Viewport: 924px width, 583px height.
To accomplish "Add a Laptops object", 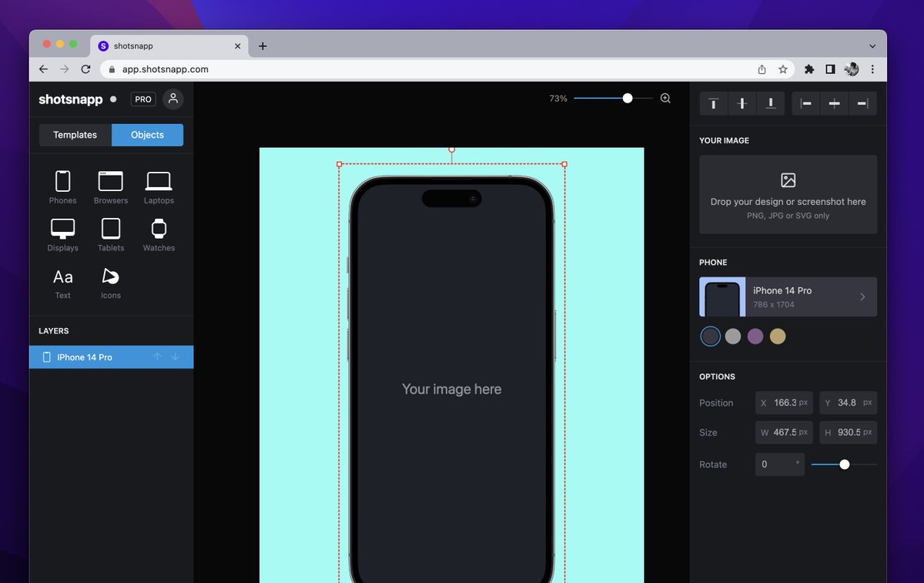I will pos(159,187).
